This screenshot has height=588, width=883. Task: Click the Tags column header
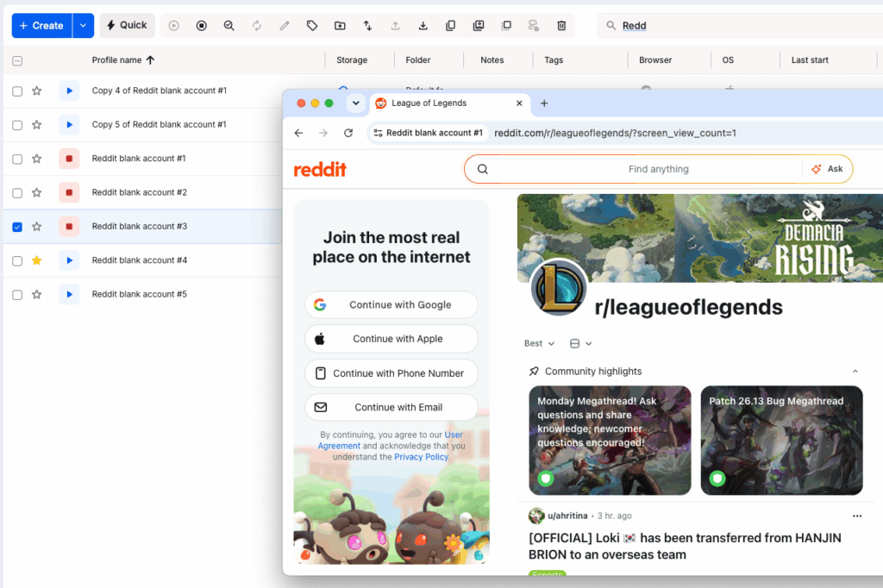click(554, 59)
